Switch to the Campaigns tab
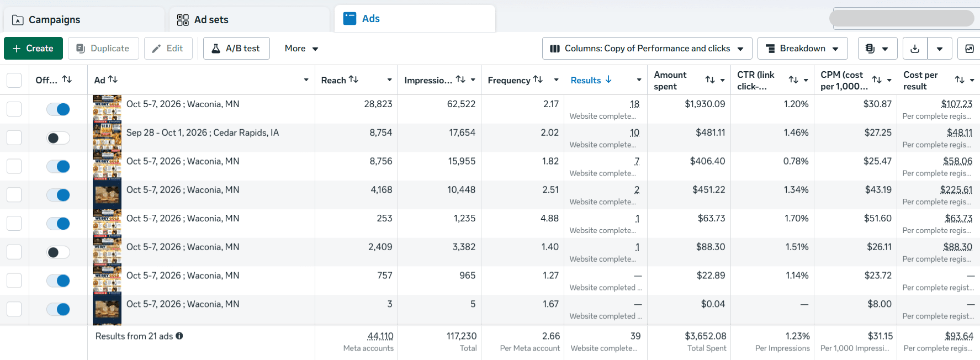Image resolution: width=980 pixels, height=360 pixels. (x=83, y=19)
